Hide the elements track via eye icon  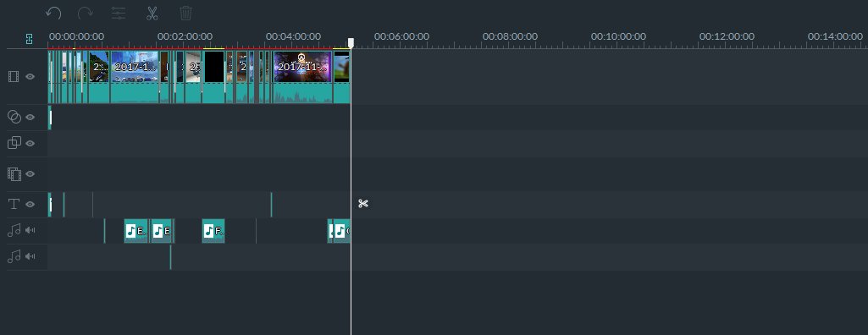30,174
